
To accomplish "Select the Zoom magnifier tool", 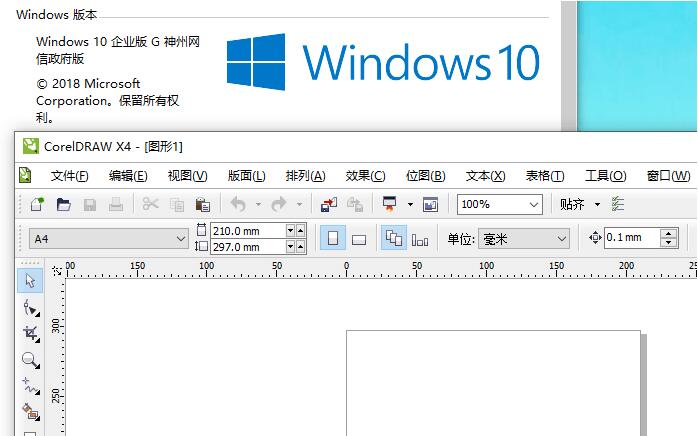I will [31, 360].
